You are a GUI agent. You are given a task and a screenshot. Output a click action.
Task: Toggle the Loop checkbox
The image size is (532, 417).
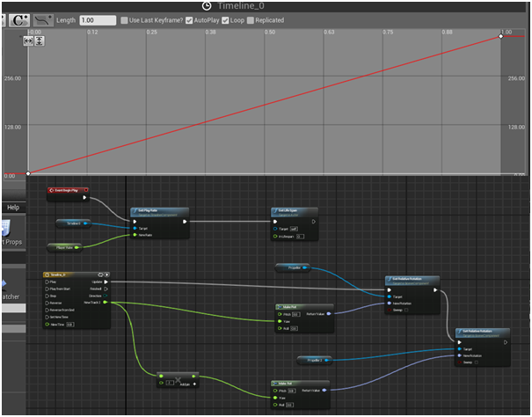[x=225, y=20]
